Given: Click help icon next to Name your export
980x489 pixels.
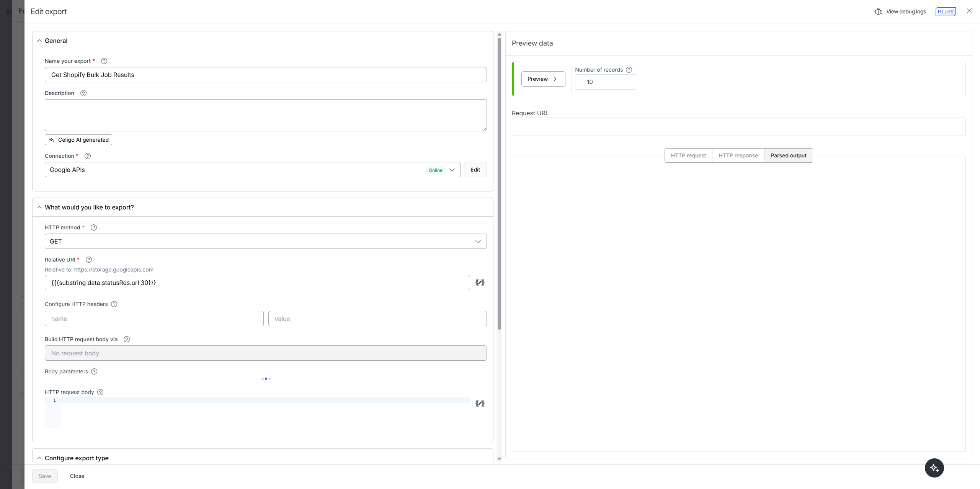Looking at the screenshot, I should click(x=104, y=61).
